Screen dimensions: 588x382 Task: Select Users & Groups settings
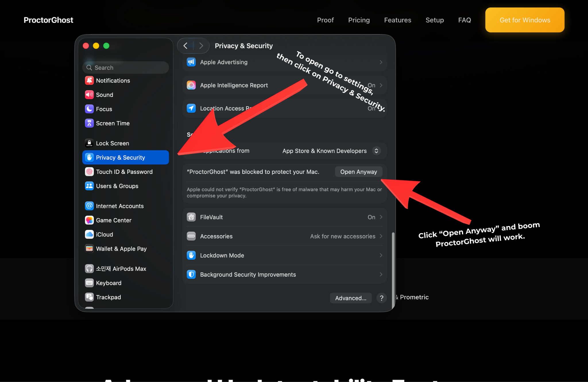pyautogui.click(x=117, y=186)
